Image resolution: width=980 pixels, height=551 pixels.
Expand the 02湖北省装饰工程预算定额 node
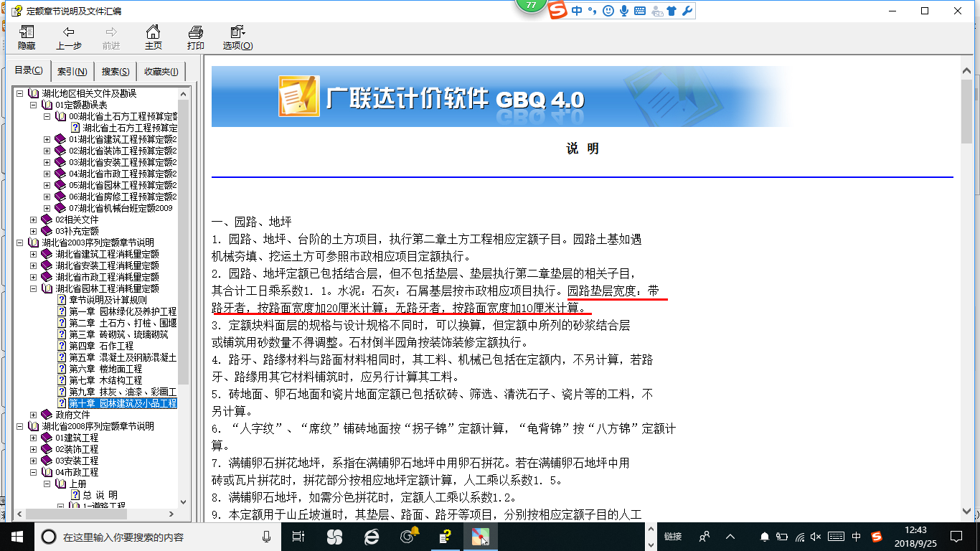[47, 151]
